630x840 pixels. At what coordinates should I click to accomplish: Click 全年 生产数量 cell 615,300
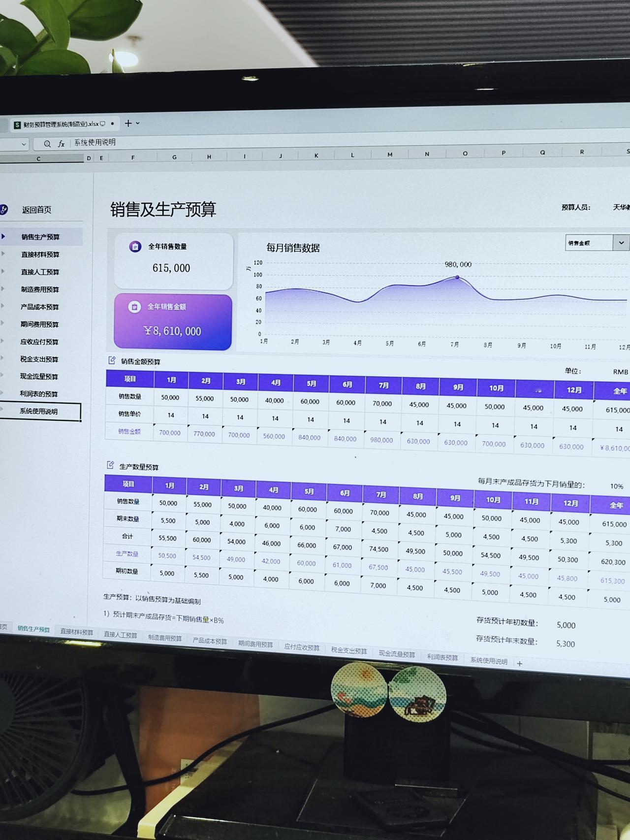coord(612,581)
